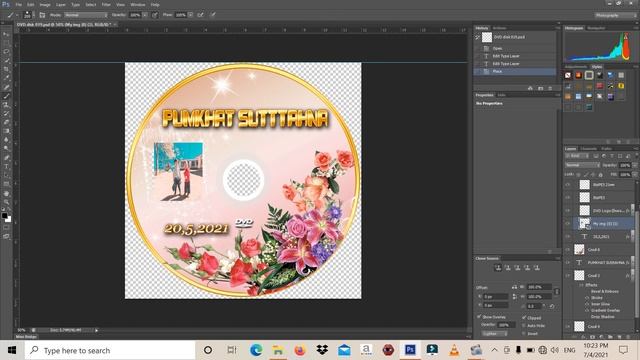This screenshot has height=360, width=640.
Task: Switch to the Paths tab
Action: [606, 149]
